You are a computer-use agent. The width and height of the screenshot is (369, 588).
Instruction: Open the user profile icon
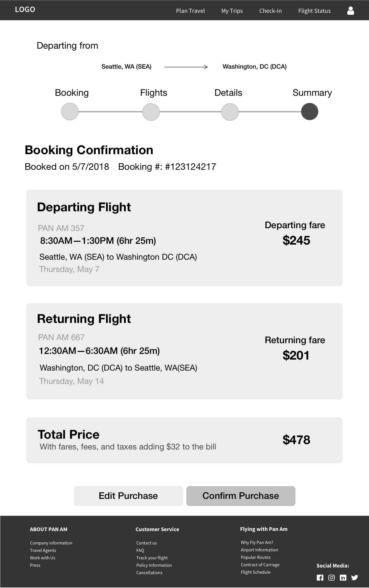click(351, 10)
